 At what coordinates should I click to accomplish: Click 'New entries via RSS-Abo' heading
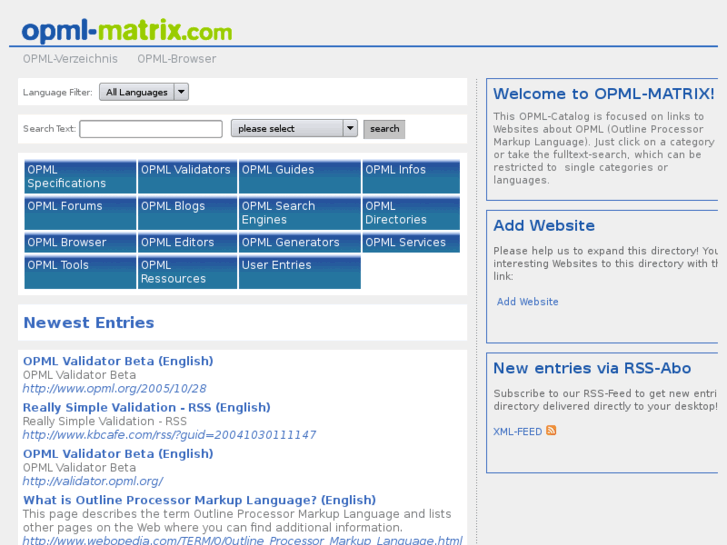pos(592,368)
